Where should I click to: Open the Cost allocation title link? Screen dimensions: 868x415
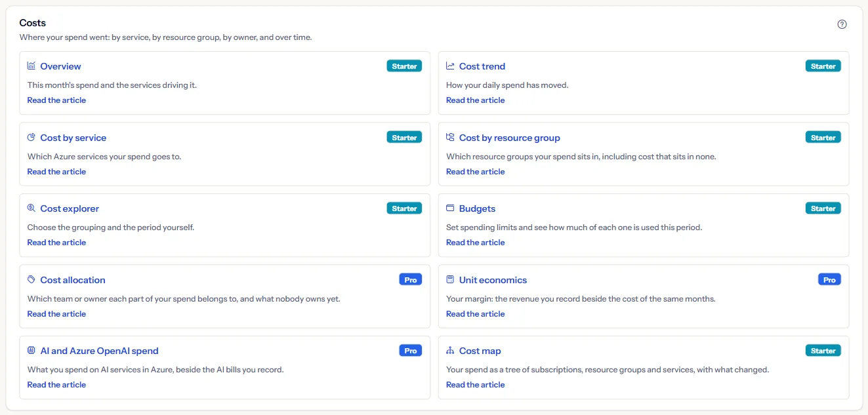coord(73,280)
